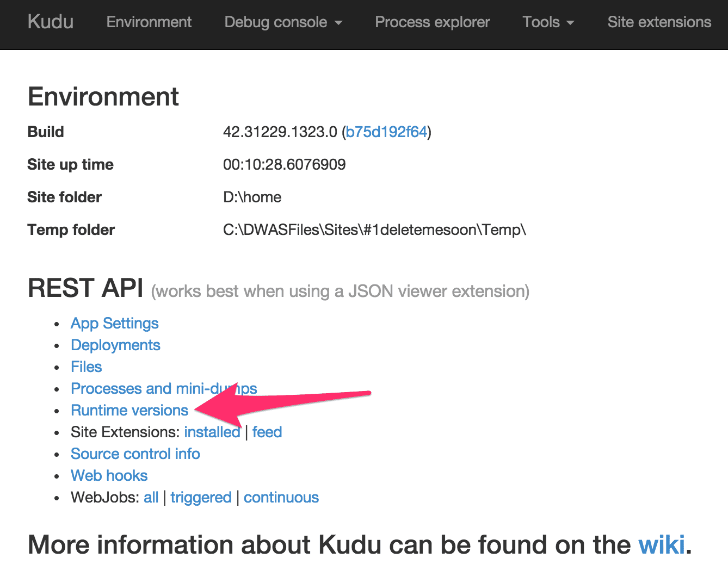Click the Temp folder label

click(x=71, y=230)
